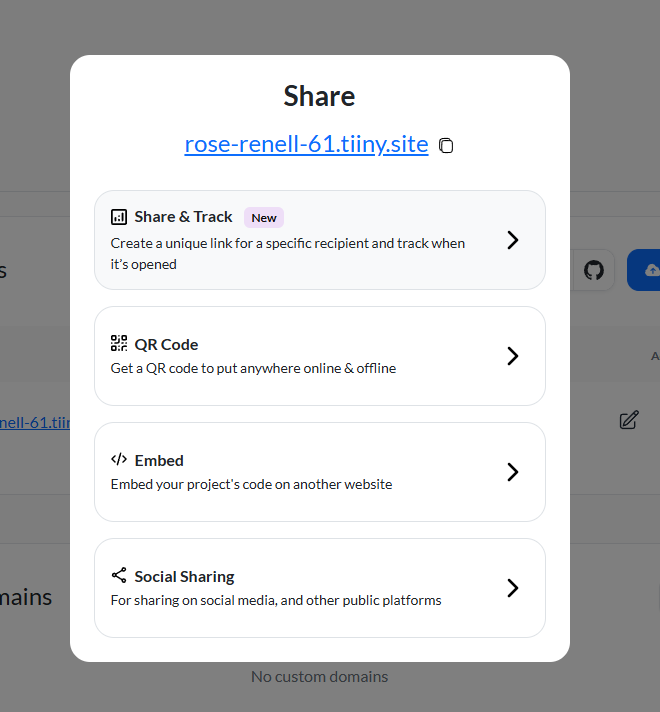The width and height of the screenshot is (660, 712).
Task: Click the New badge beside Share & Track
Action: coord(264,218)
